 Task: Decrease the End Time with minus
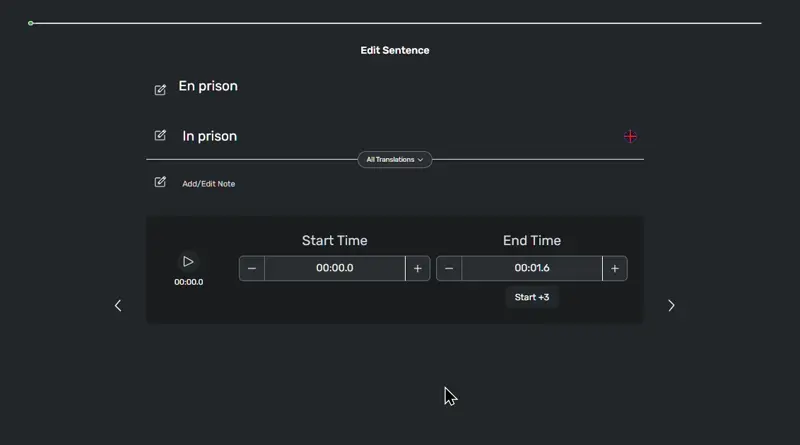coord(449,268)
